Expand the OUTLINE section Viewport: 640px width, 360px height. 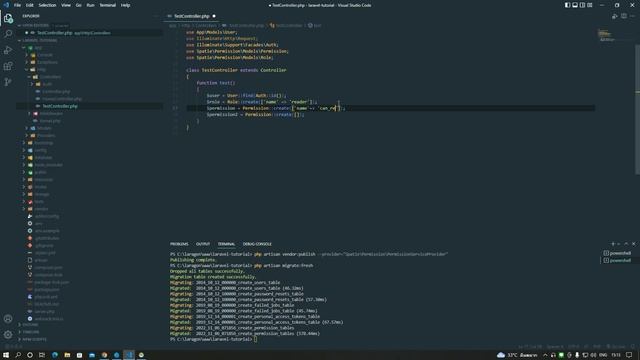click(30, 325)
